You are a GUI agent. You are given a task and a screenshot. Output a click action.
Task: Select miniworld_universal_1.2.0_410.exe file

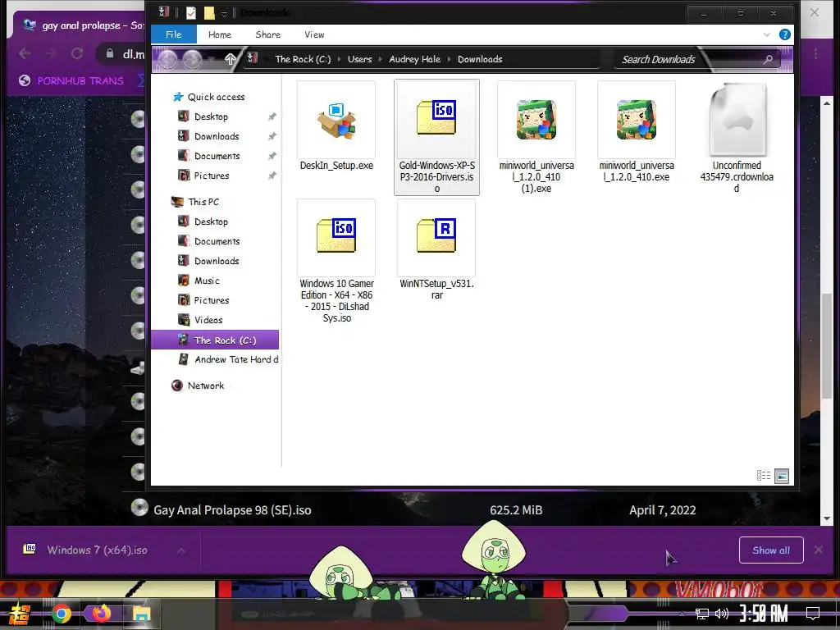(637, 131)
